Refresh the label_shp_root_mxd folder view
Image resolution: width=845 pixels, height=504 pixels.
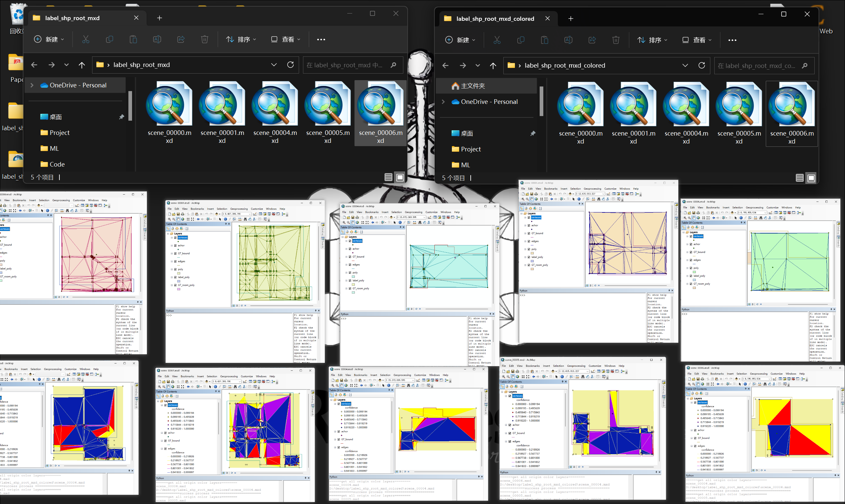290,65
